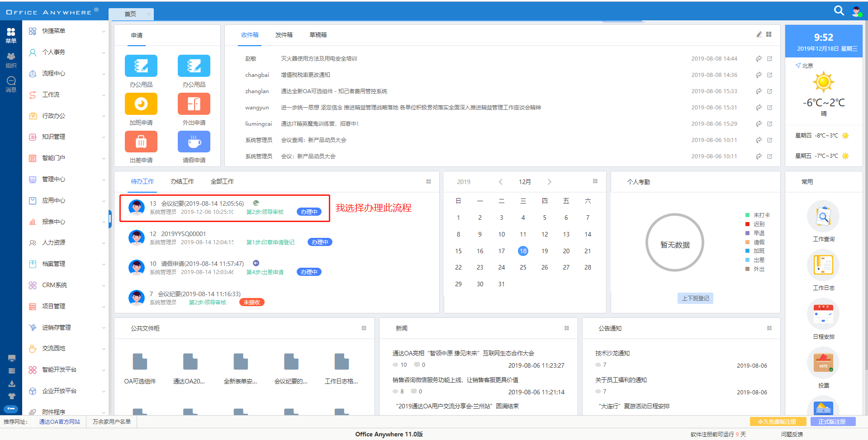Open the 日程安排 calendar shortcut icon

(x=823, y=314)
